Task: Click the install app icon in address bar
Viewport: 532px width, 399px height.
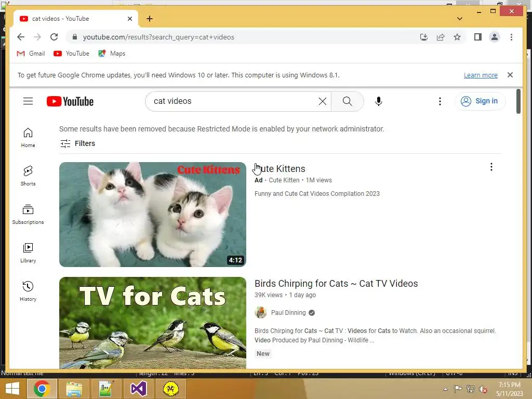Action: click(x=423, y=37)
